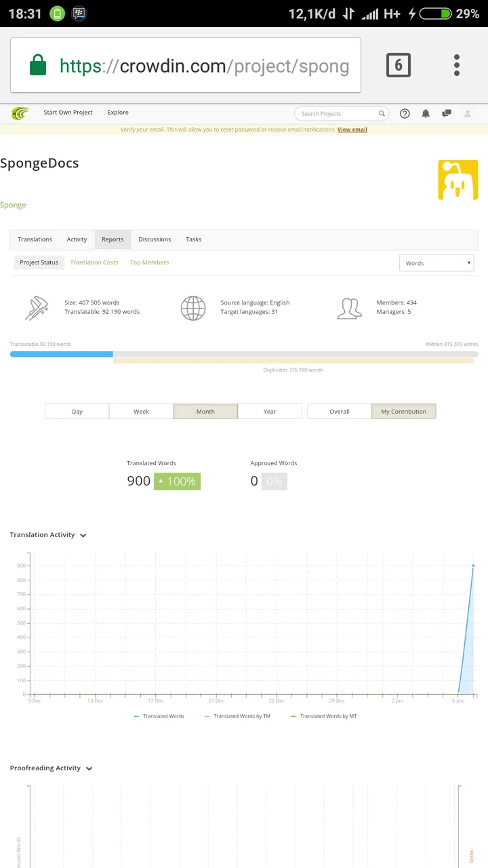The image size is (488, 868).
Task: Tap the globe languages icon
Action: pos(193,308)
